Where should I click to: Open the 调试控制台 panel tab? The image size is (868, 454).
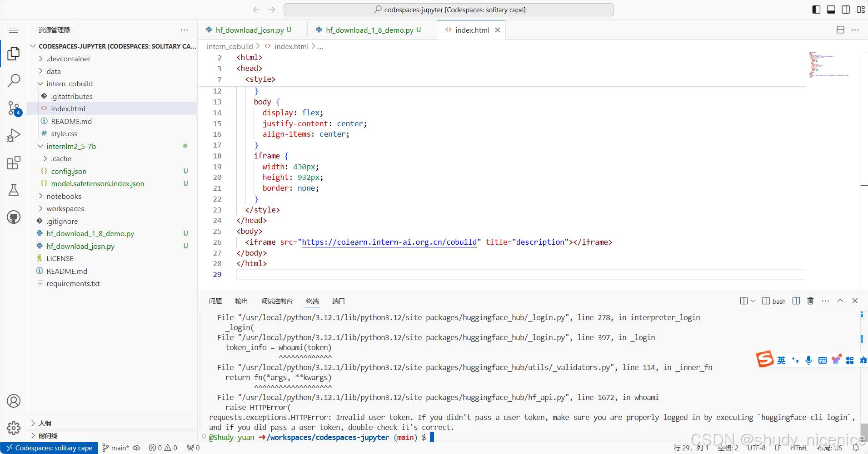point(277,301)
